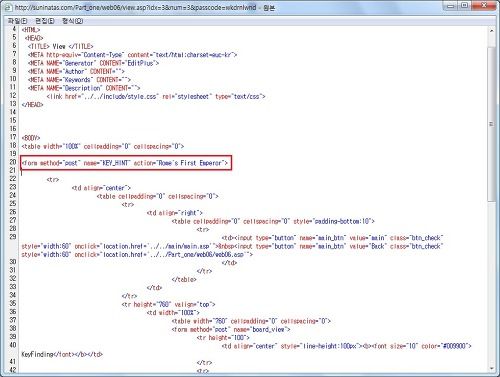The image size is (500, 377).
Task: Click the form name="board_view" line
Action: (x=231, y=329)
